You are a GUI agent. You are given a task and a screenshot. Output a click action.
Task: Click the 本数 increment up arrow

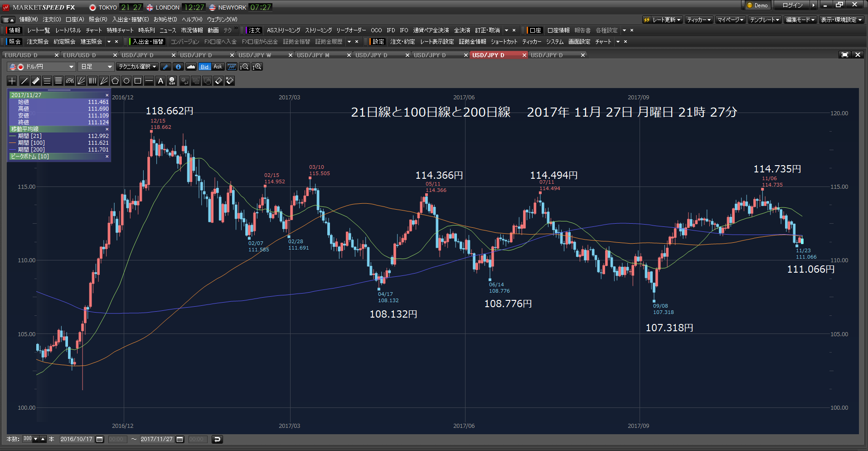tap(43, 439)
